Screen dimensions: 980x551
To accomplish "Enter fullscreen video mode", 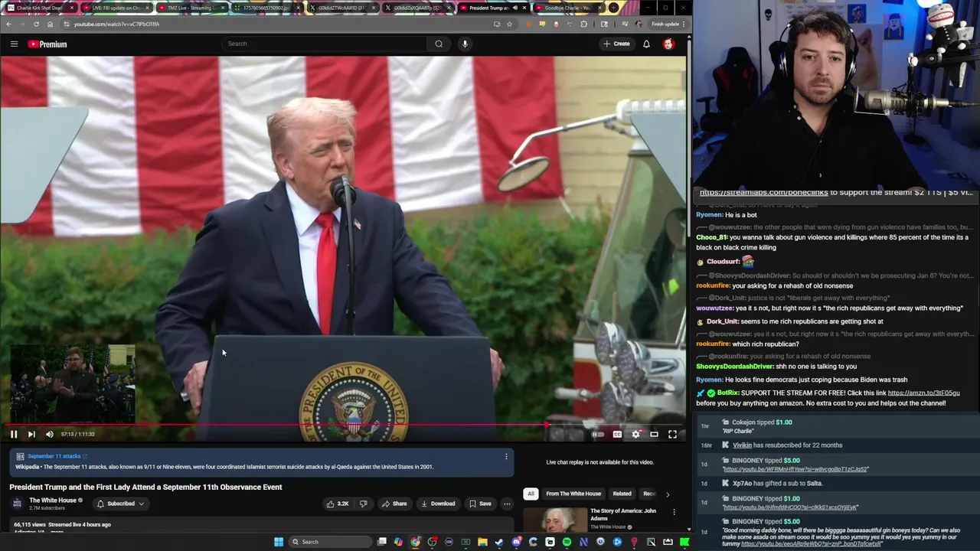I will 672,434.
